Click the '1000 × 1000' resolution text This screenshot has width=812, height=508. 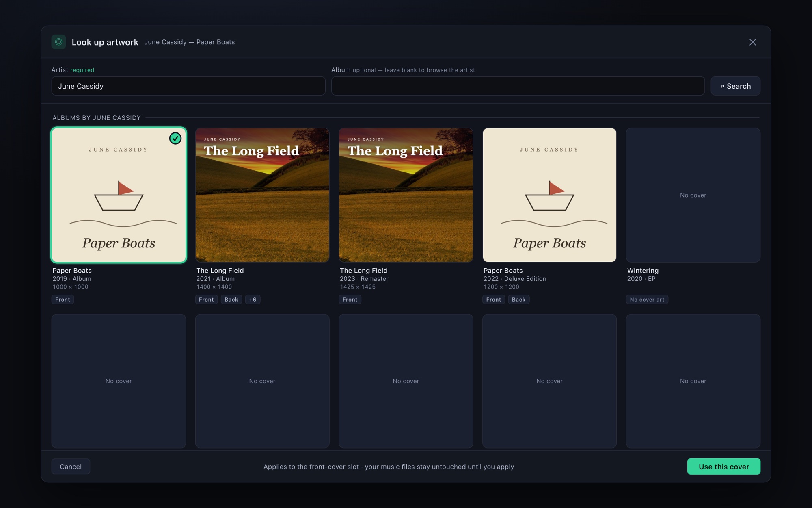(x=70, y=287)
